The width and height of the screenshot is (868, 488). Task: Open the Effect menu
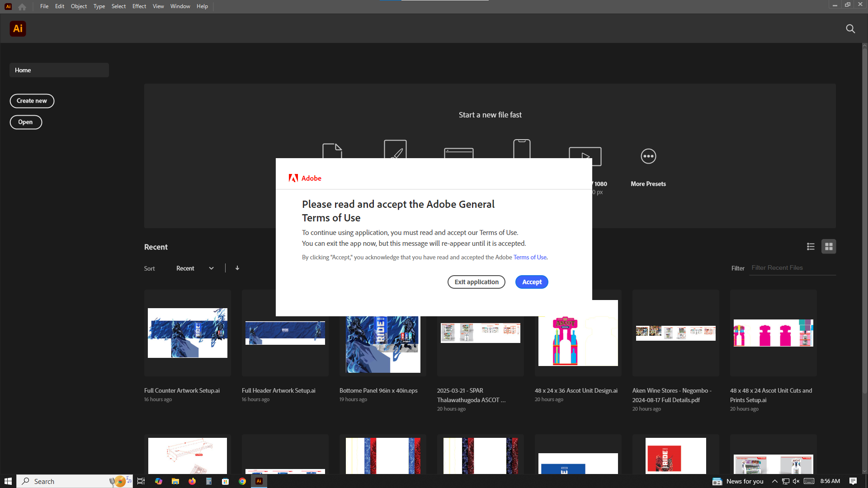tap(139, 6)
